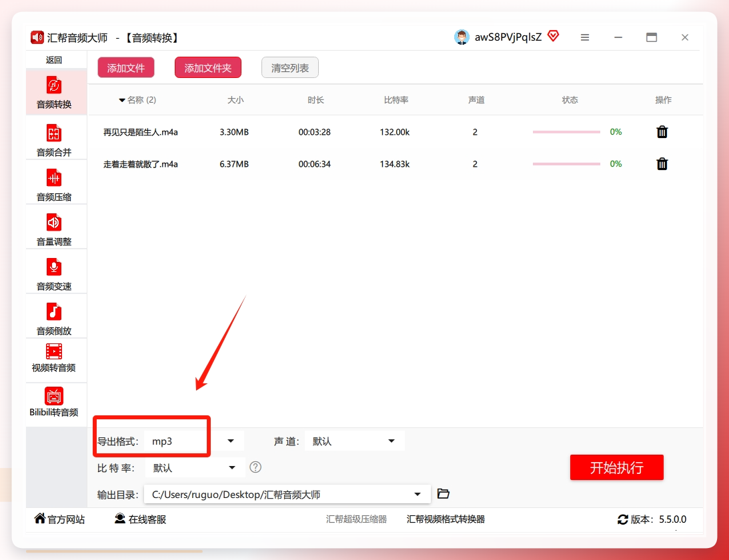Click the version refresh icon
This screenshot has height=560, width=729.
click(x=622, y=519)
